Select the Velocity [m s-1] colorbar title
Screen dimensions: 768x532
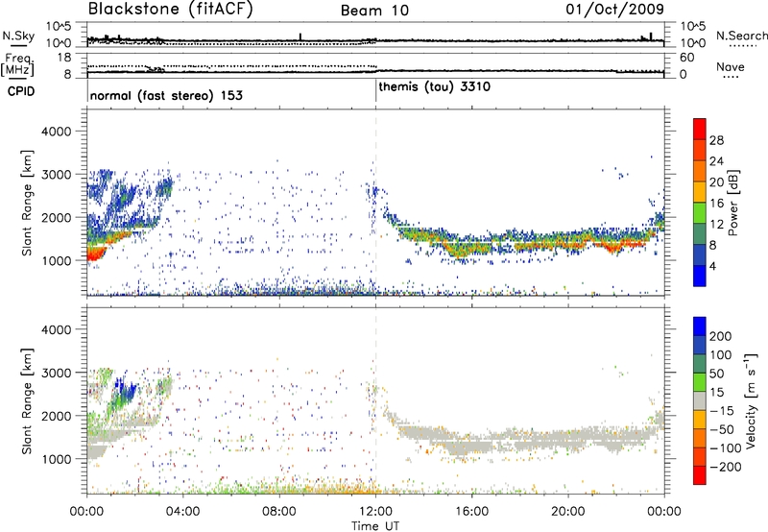pyautogui.click(x=751, y=400)
